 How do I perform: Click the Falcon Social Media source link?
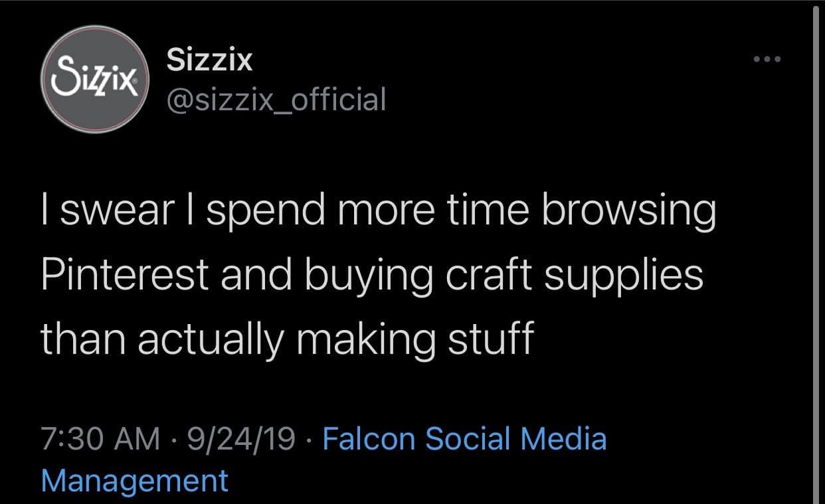464,439
